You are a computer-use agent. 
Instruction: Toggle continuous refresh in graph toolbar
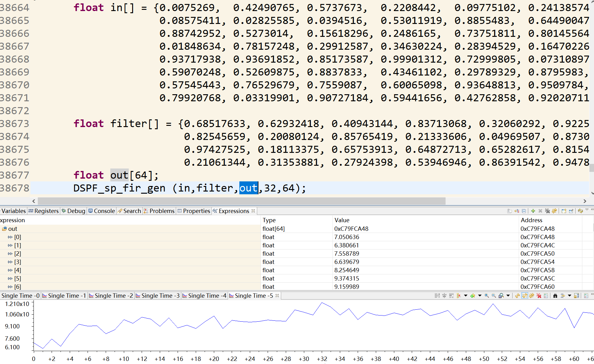tap(531, 296)
